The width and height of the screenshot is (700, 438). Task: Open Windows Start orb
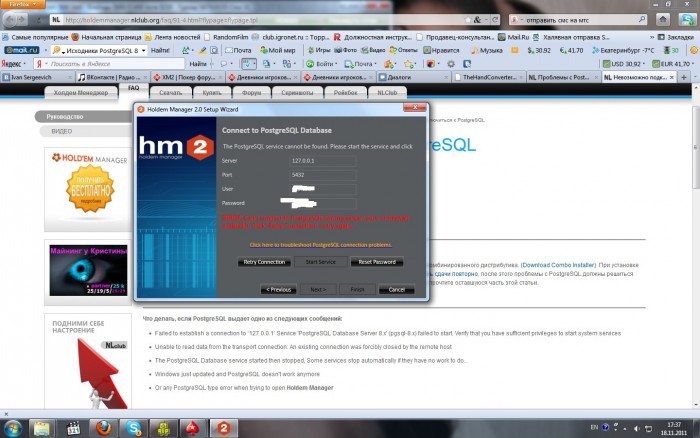pos(12,428)
